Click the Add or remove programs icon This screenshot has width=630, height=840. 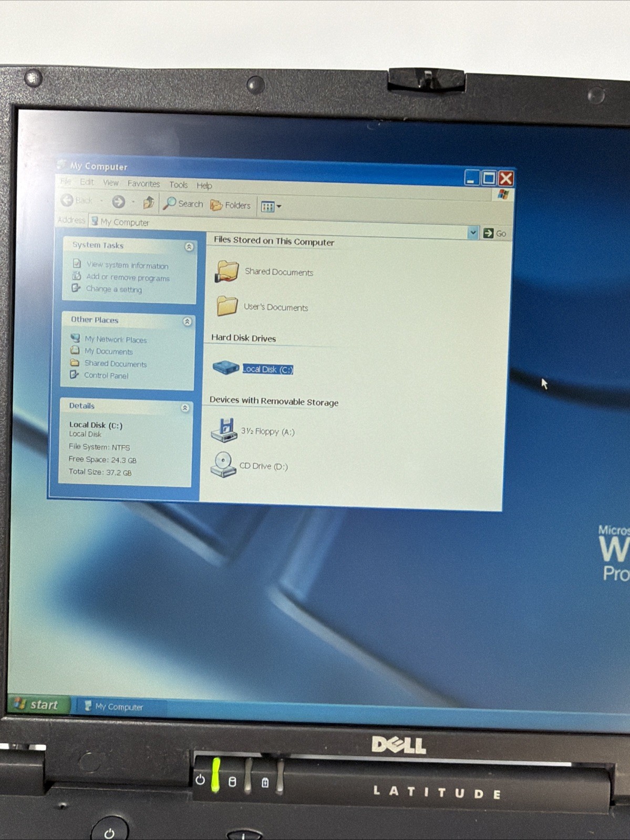(x=77, y=276)
